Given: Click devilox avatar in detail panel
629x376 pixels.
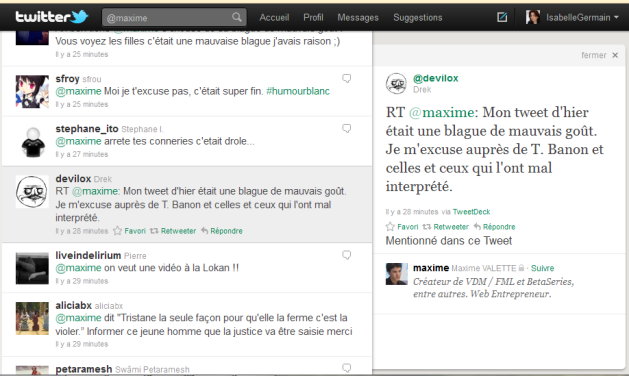Looking at the screenshot, I should 396,83.
